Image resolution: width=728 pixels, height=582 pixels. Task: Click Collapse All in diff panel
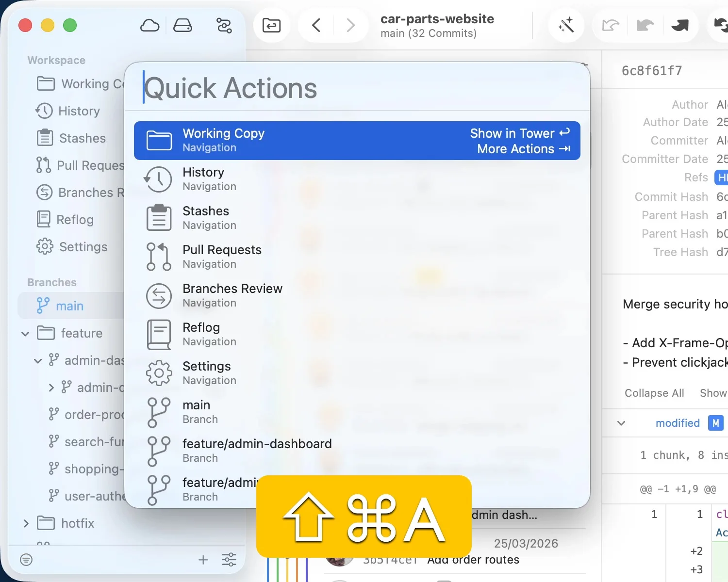pyautogui.click(x=654, y=393)
